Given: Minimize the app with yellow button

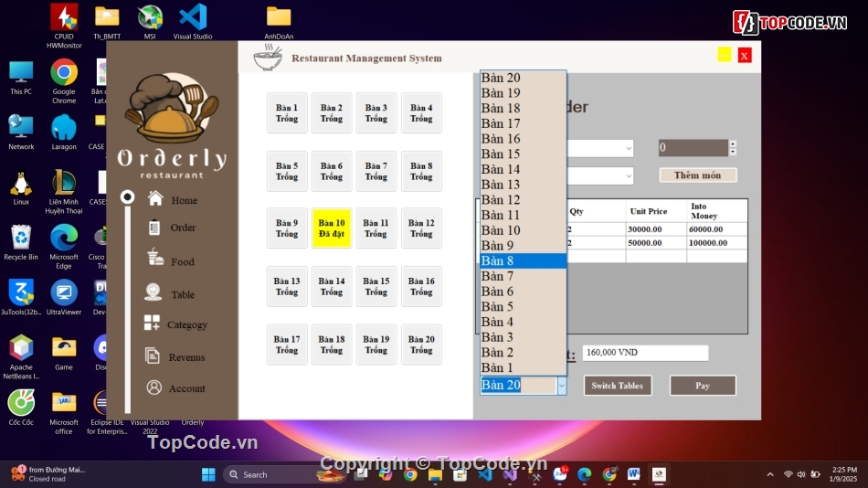Looking at the screenshot, I should tap(724, 55).
